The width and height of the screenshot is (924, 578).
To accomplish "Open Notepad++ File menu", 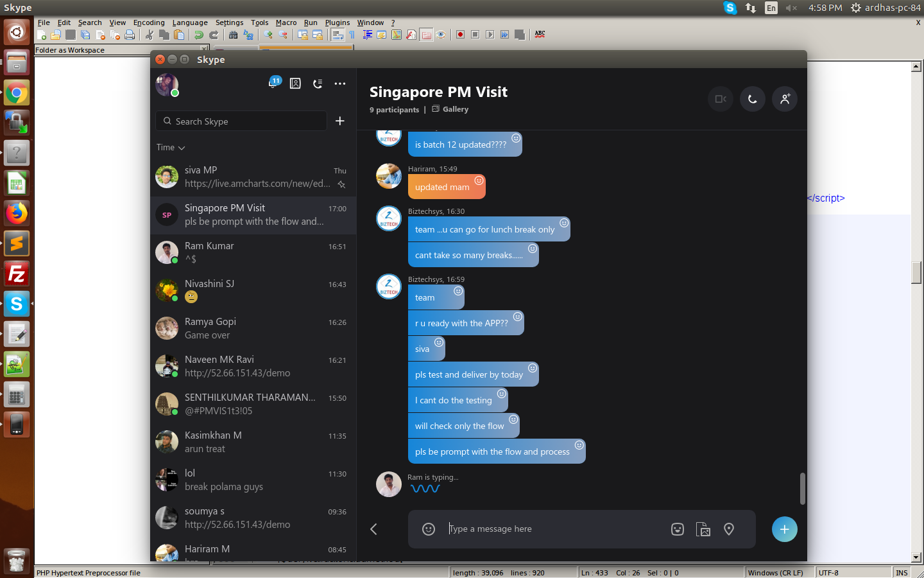I will coord(44,22).
